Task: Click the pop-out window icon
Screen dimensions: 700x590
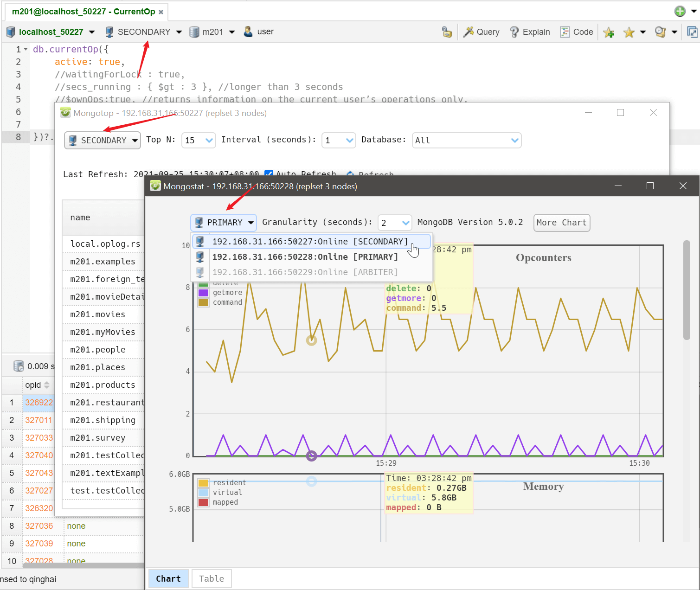Action: [x=692, y=32]
